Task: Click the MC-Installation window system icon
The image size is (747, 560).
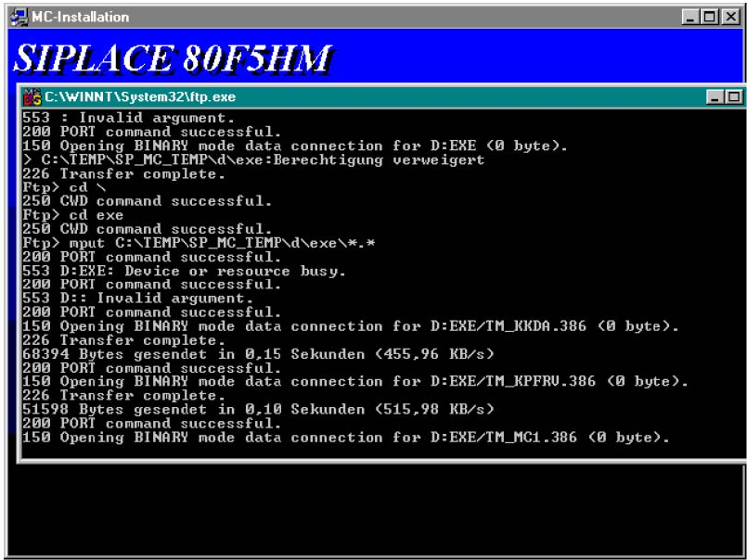Action: tap(19, 17)
